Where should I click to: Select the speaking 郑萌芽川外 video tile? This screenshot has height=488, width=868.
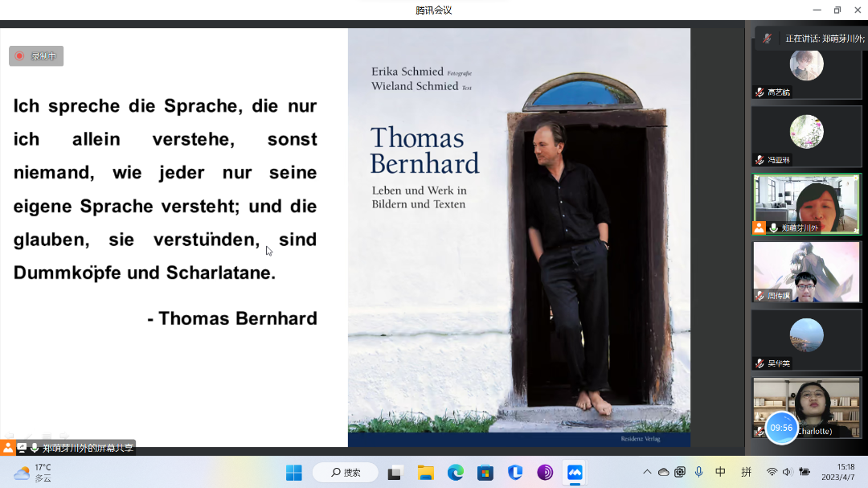807,204
